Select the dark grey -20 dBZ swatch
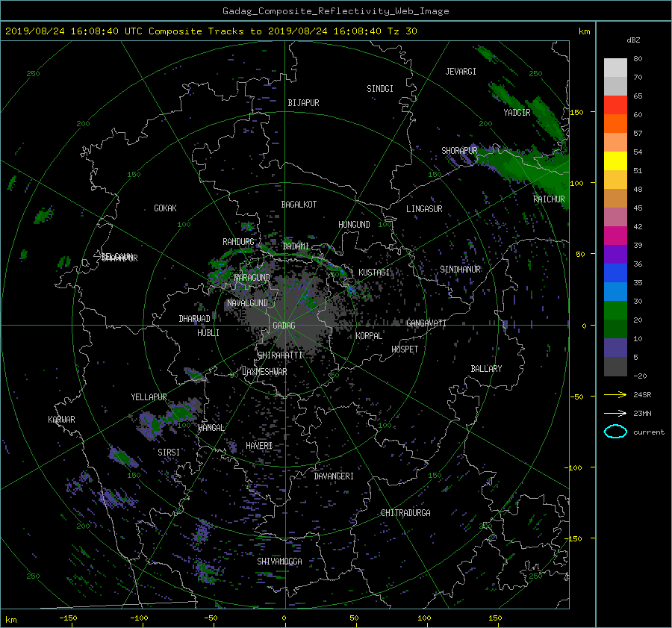 pos(615,367)
